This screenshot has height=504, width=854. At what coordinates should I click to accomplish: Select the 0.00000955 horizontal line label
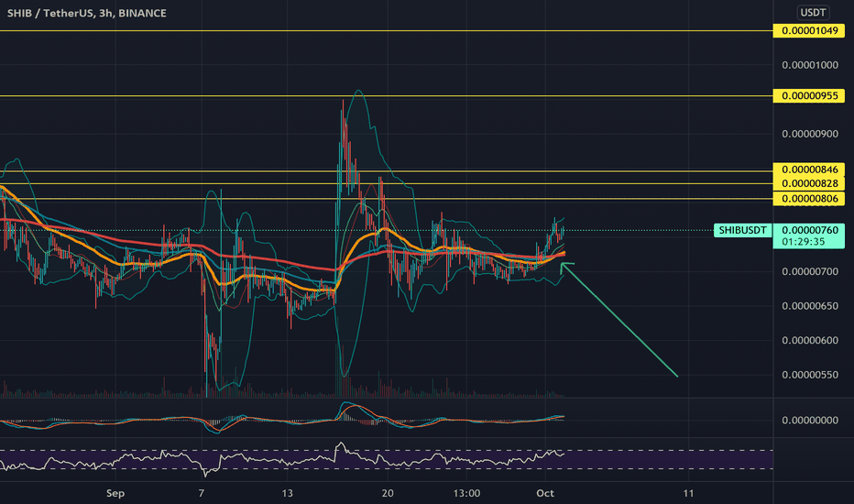[x=809, y=96]
